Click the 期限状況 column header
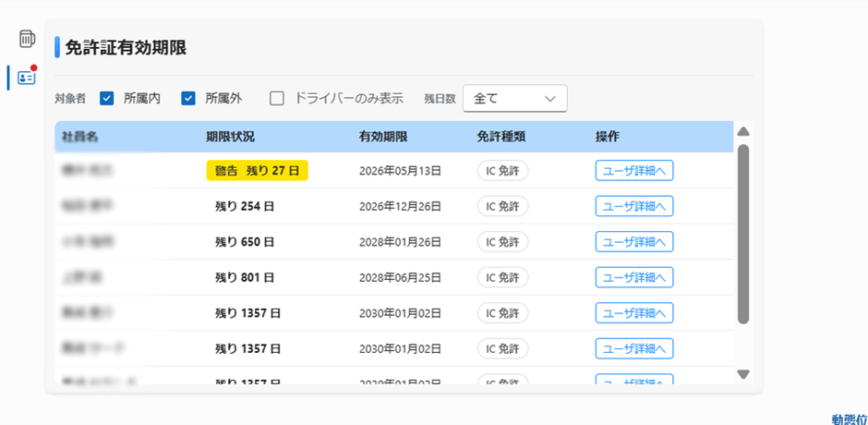The width and height of the screenshot is (868, 425). pyautogui.click(x=230, y=137)
